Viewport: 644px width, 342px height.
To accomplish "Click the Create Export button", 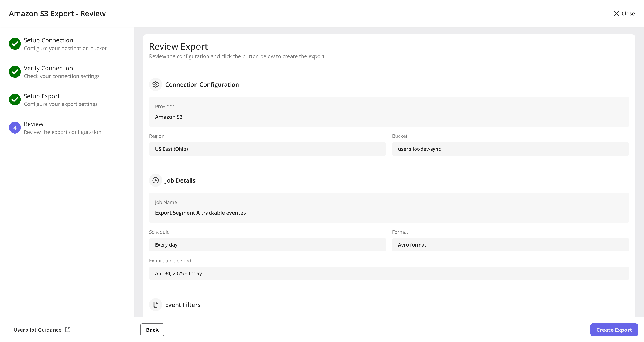I will pos(614,330).
